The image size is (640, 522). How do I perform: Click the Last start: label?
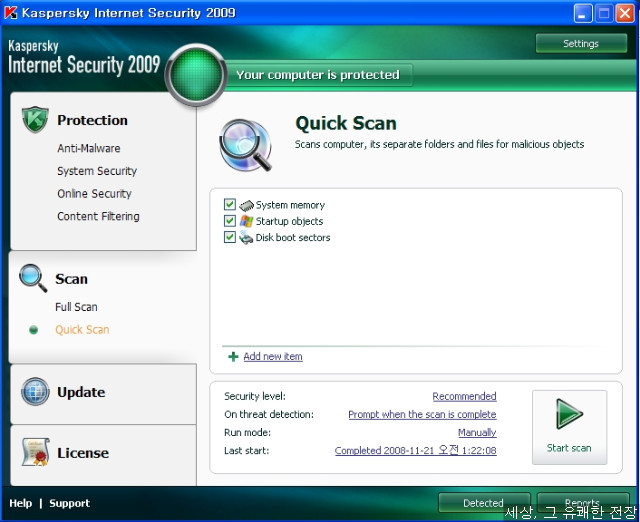[247, 451]
